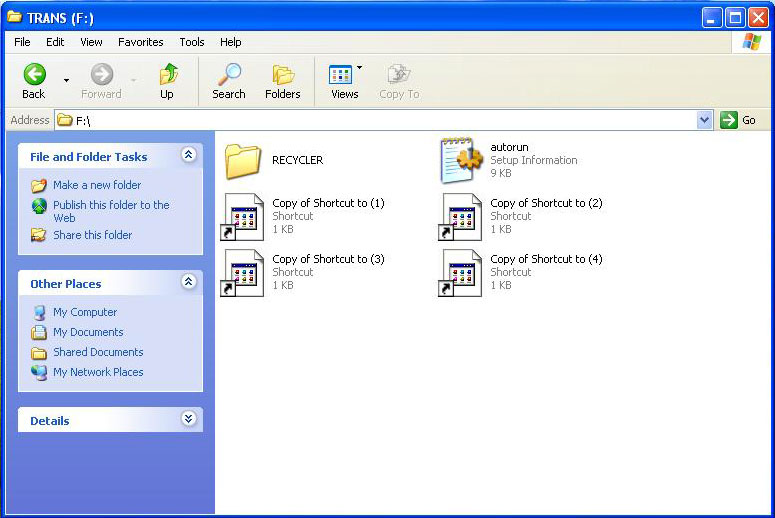Open the Favorites menu
Image resolution: width=775 pixels, height=518 pixels.
click(x=141, y=42)
